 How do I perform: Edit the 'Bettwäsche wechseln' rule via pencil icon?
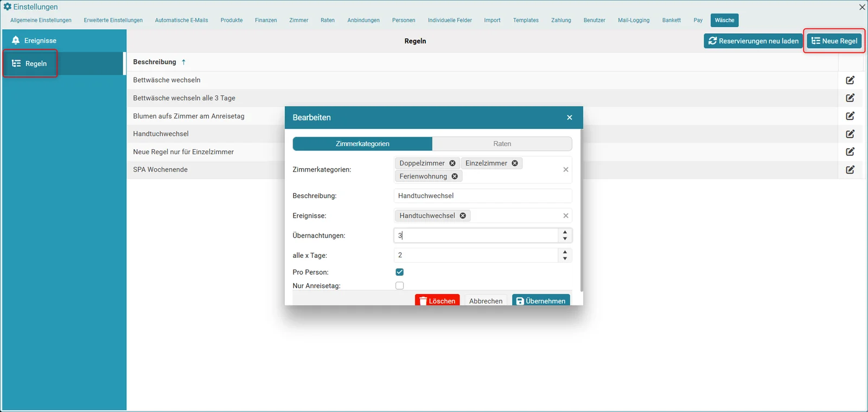850,80
